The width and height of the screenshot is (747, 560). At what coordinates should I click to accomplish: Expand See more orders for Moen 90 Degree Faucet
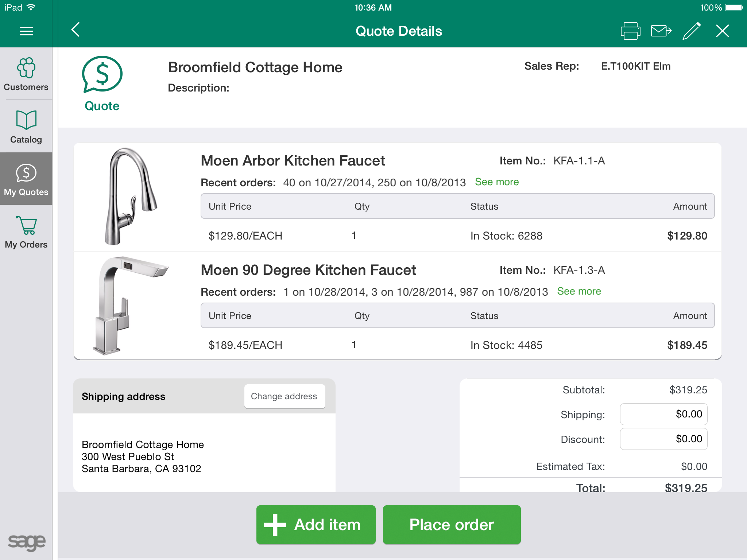tap(579, 291)
